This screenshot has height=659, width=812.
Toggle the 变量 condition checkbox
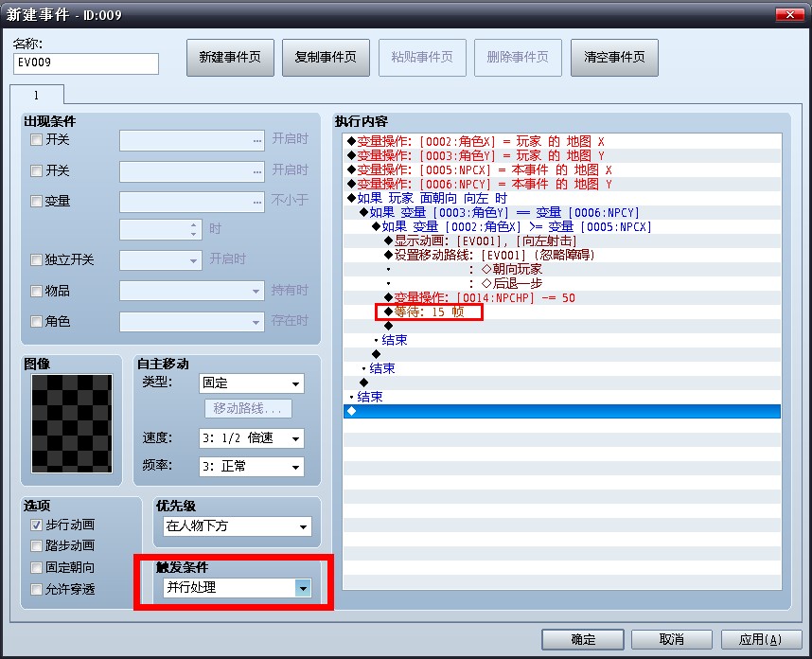(x=36, y=201)
